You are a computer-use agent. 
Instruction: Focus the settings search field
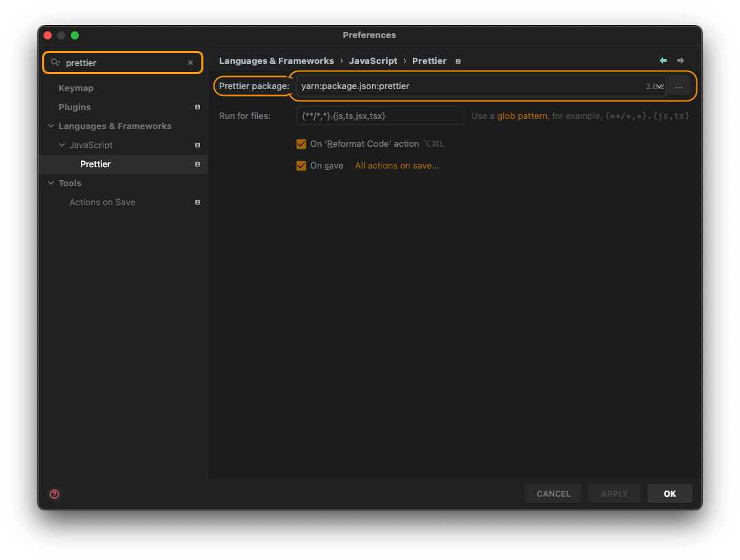[122, 63]
